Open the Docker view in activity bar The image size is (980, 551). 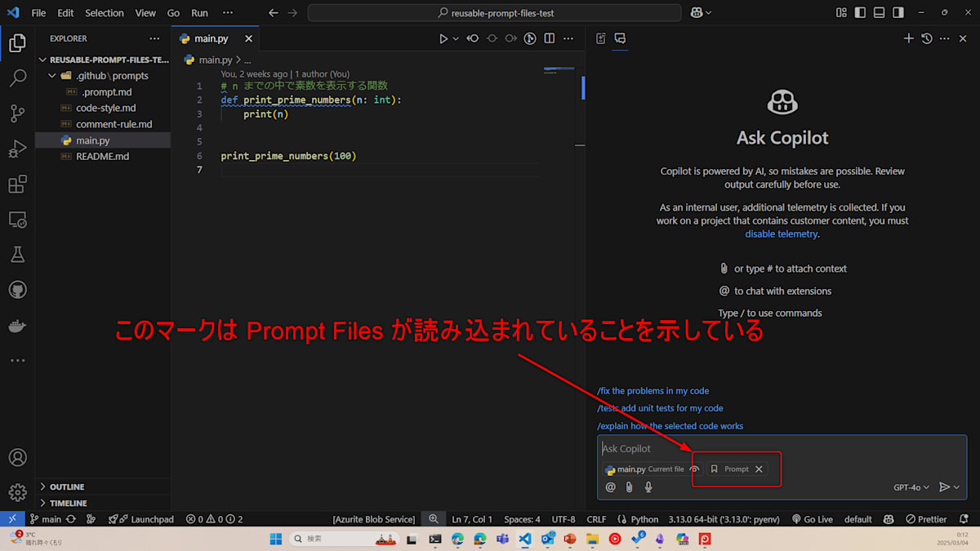pyautogui.click(x=17, y=325)
